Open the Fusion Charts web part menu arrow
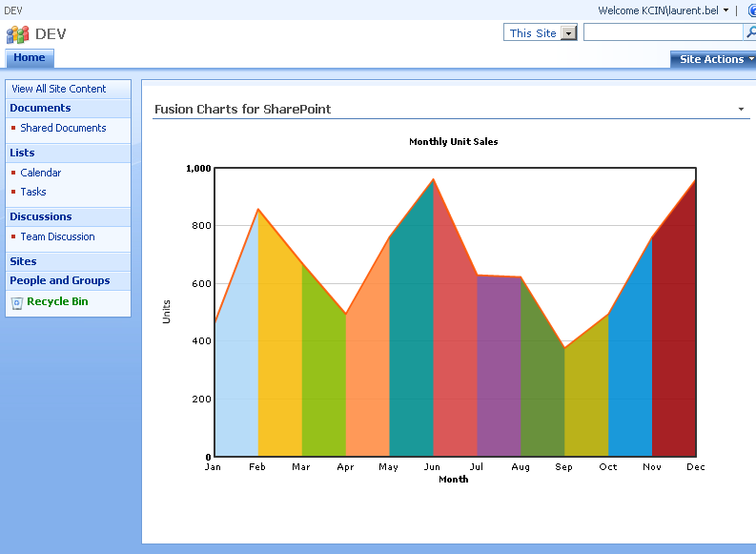Screen dimensions: 756x554 click(741, 109)
